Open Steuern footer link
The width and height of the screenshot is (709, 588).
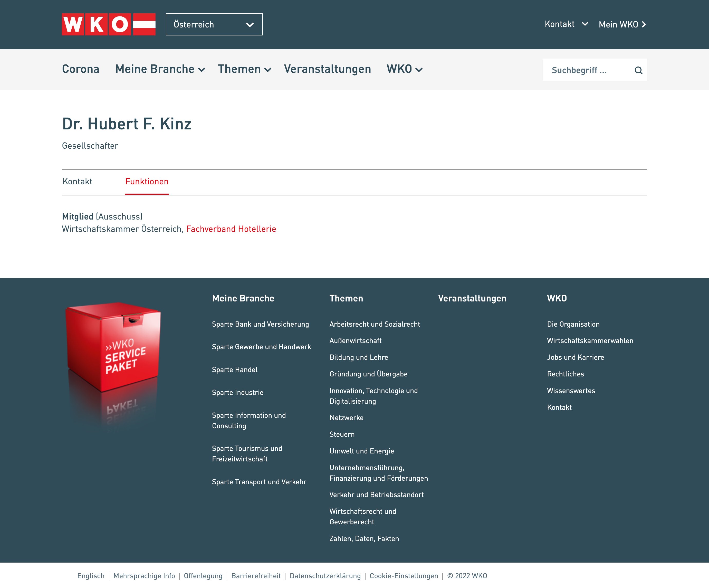(x=342, y=434)
